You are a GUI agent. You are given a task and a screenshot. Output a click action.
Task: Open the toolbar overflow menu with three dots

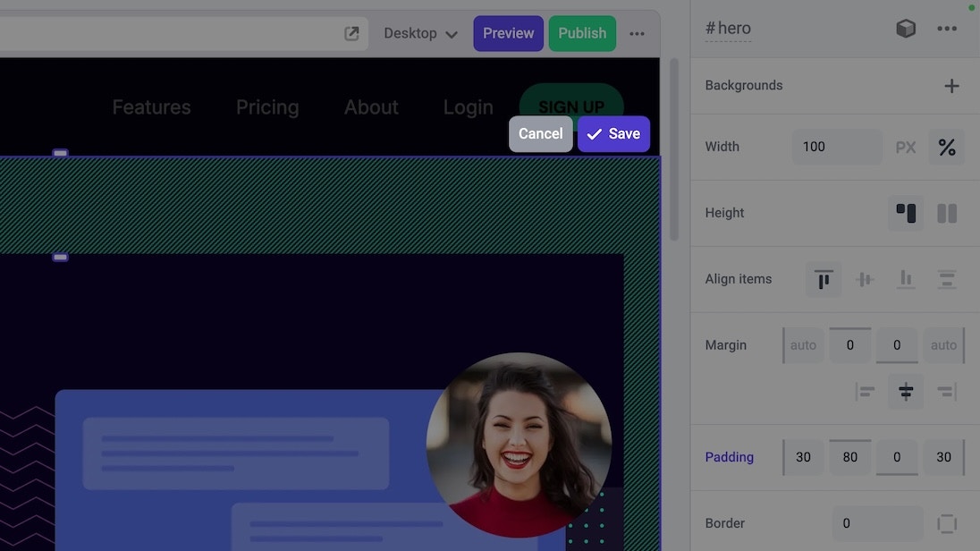pos(637,32)
